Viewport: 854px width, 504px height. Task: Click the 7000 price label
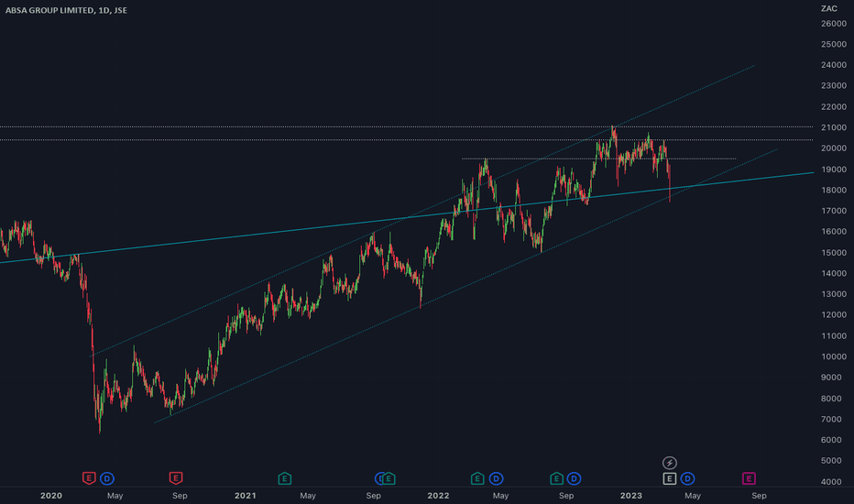click(x=833, y=420)
